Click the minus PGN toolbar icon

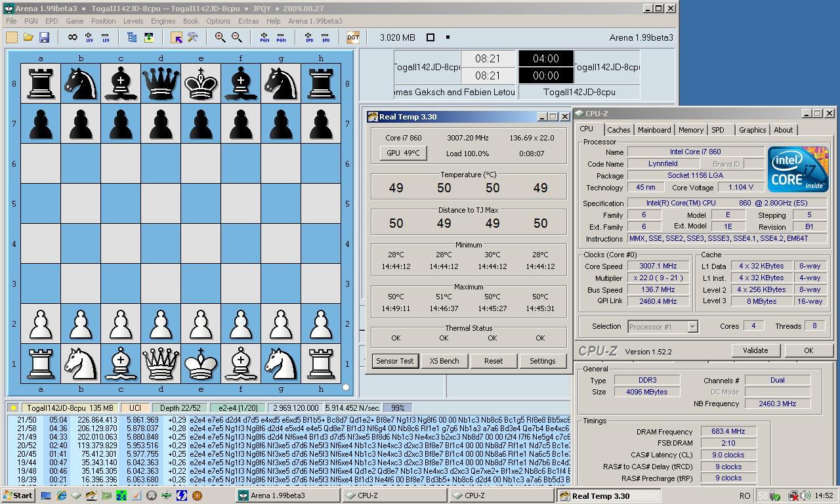(x=281, y=37)
